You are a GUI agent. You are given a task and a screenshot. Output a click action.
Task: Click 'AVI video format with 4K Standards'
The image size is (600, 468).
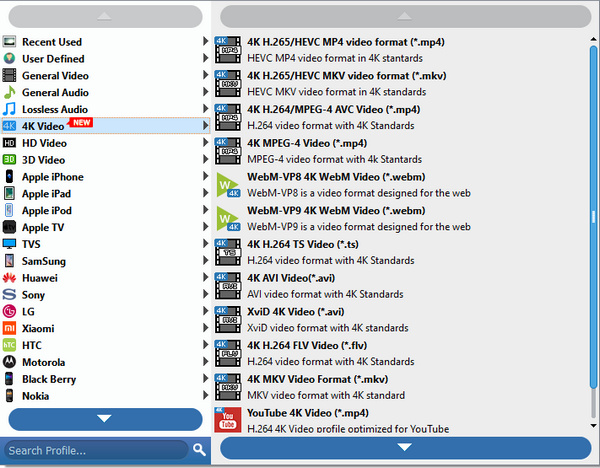[325, 294]
